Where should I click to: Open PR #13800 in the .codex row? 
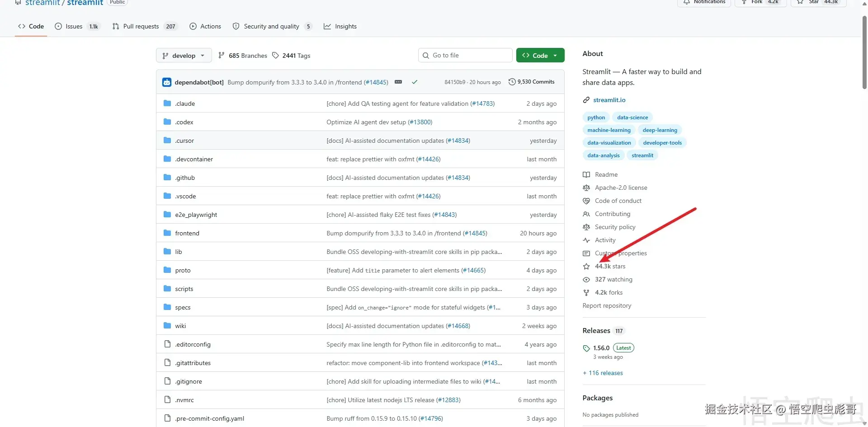click(420, 122)
